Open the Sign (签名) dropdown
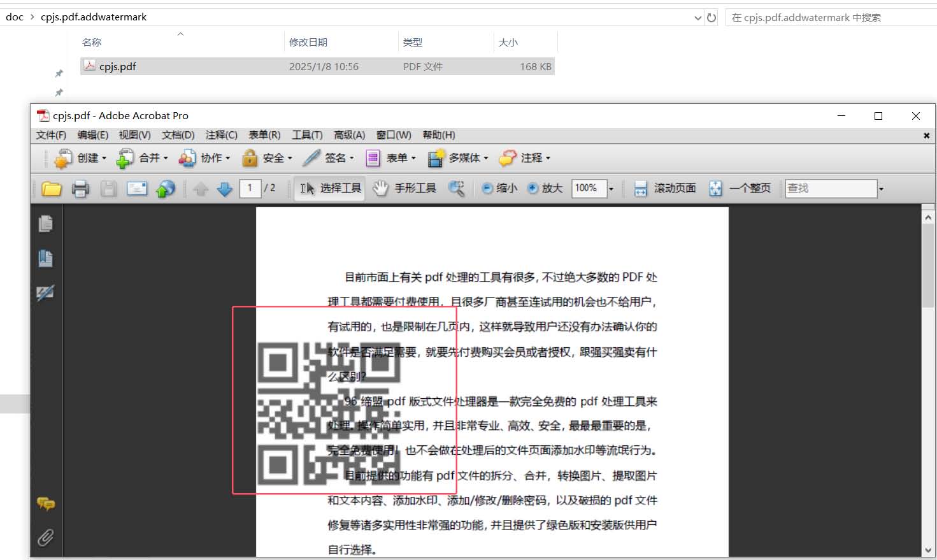Viewport: 937px width, 560px height. [329, 158]
